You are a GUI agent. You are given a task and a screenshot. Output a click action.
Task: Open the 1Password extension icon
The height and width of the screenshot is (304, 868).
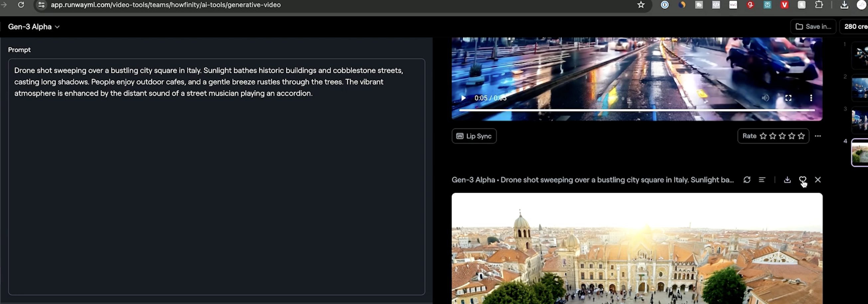tap(664, 5)
